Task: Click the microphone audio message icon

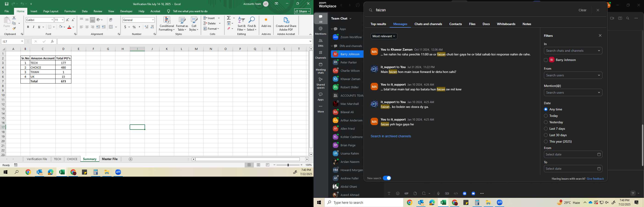Action: coord(438,193)
